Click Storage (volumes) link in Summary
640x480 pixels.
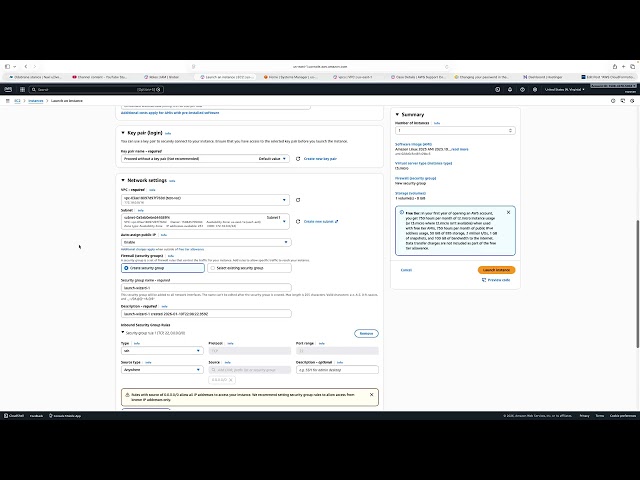point(410,193)
